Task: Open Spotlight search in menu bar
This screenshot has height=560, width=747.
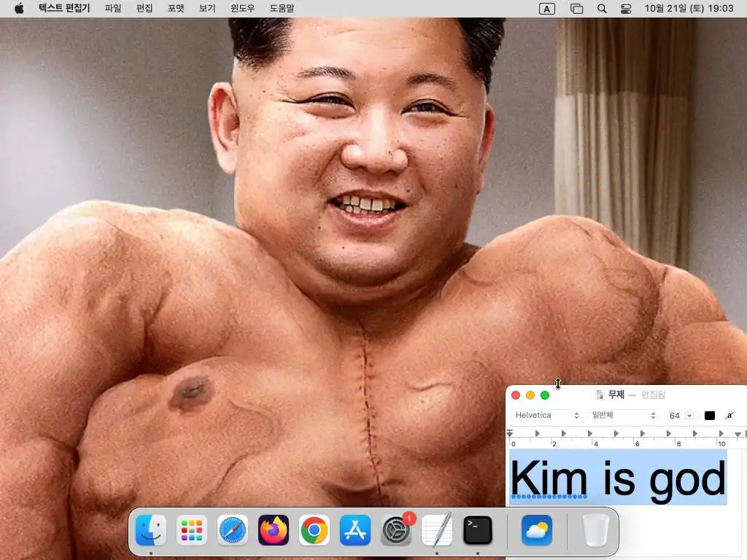Action: tap(602, 9)
